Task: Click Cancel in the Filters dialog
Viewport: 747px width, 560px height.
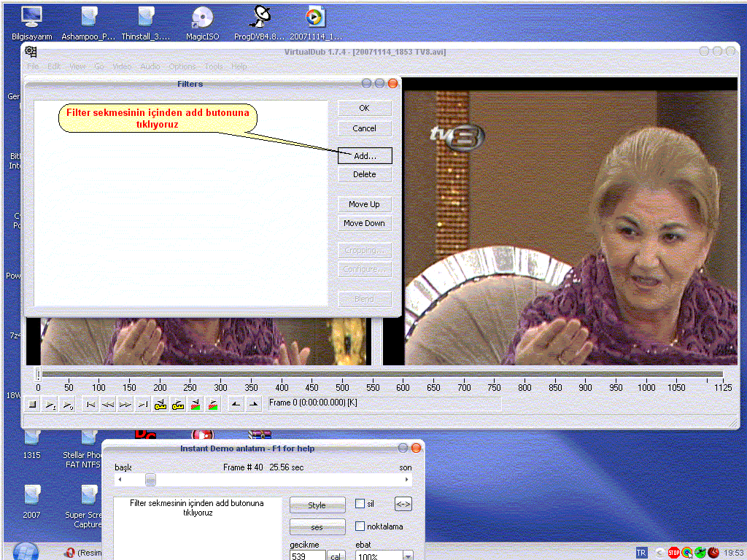Action: pyautogui.click(x=365, y=128)
